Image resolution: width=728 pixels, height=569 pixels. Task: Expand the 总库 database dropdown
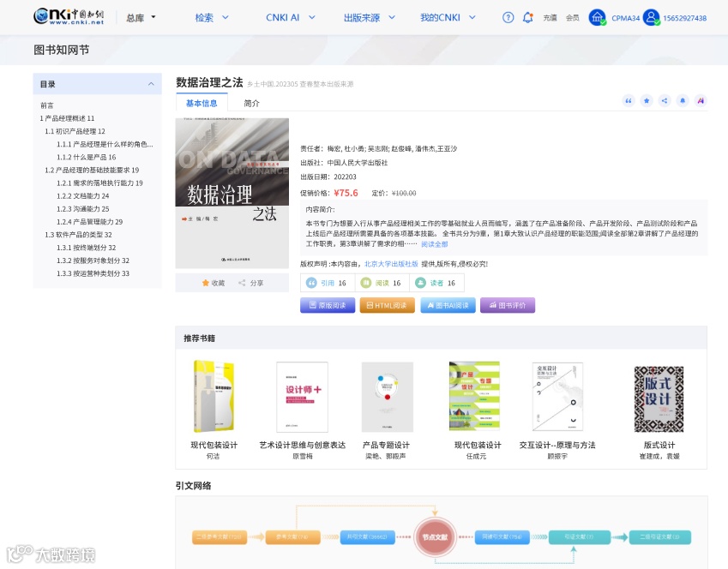pos(141,18)
